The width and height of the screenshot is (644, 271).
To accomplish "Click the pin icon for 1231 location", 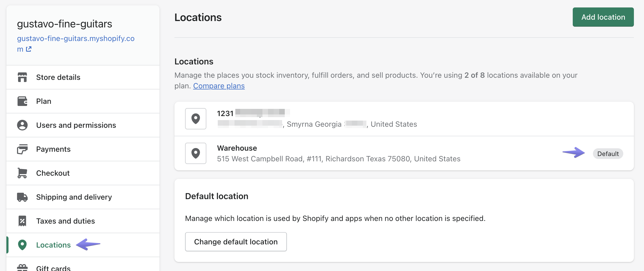I will click(x=196, y=119).
